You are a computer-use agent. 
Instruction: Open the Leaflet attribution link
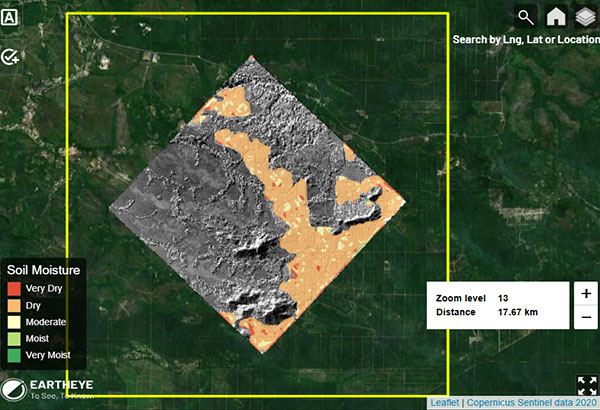point(443,402)
